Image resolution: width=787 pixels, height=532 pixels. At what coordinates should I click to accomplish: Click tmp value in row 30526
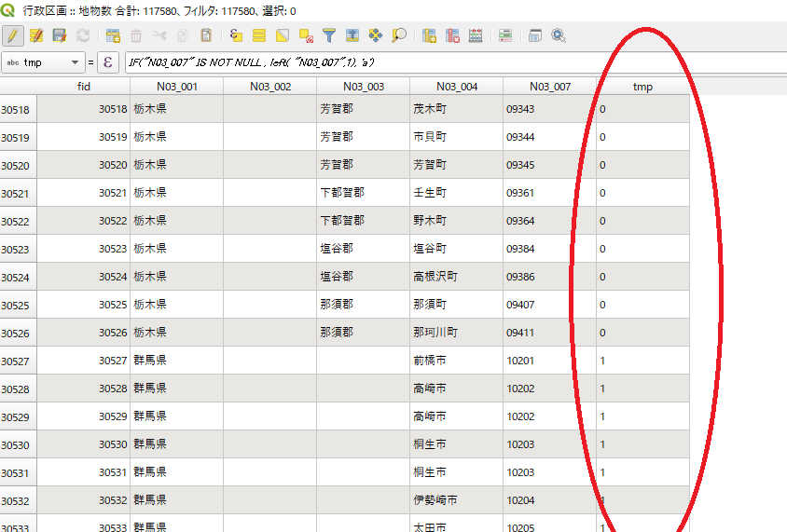click(x=643, y=333)
